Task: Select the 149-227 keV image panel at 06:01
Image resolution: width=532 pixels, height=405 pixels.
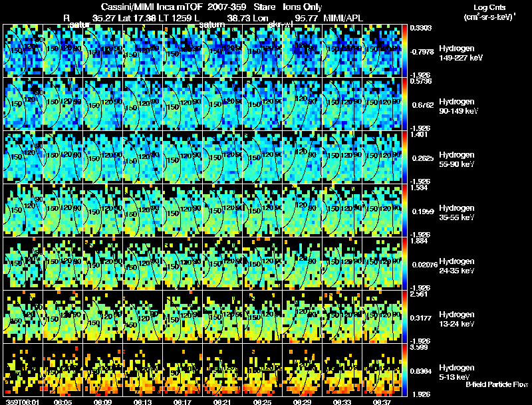Action: pyautogui.click(x=23, y=51)
